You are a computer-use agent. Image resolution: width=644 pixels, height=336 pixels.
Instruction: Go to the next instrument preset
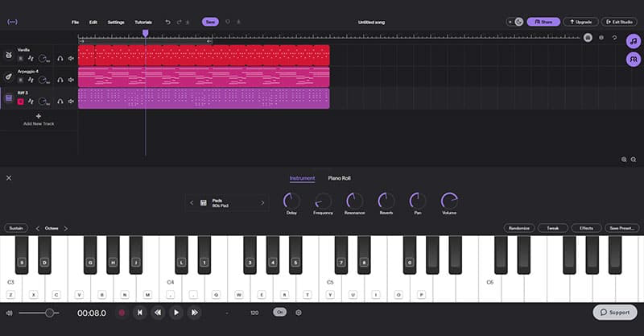pyautogui.click(x=262, y=203)
